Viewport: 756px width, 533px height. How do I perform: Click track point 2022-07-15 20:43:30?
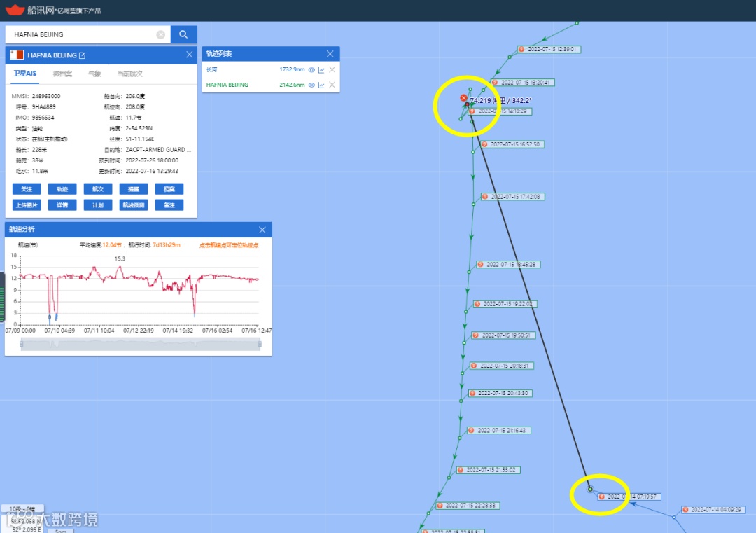coord(500,393)
